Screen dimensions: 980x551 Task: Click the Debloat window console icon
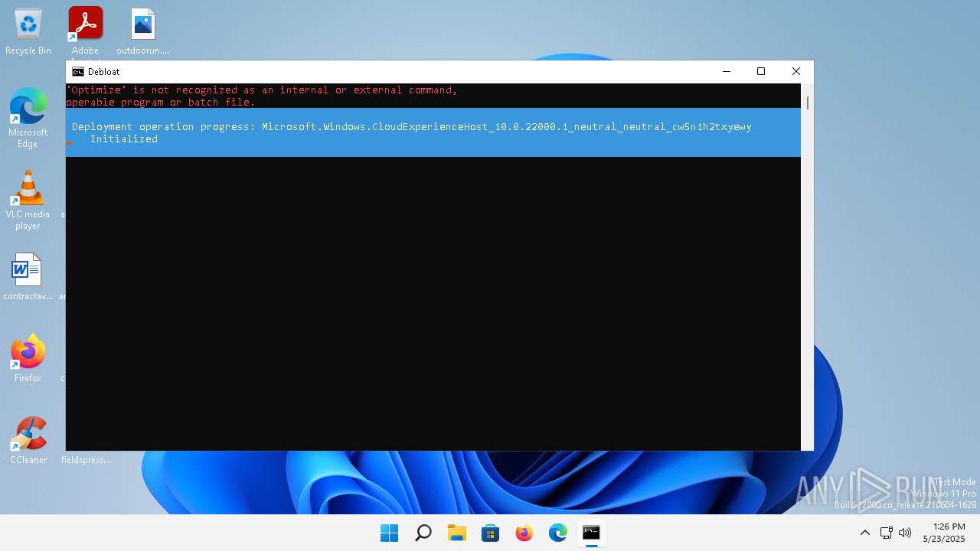click(78, 72)
